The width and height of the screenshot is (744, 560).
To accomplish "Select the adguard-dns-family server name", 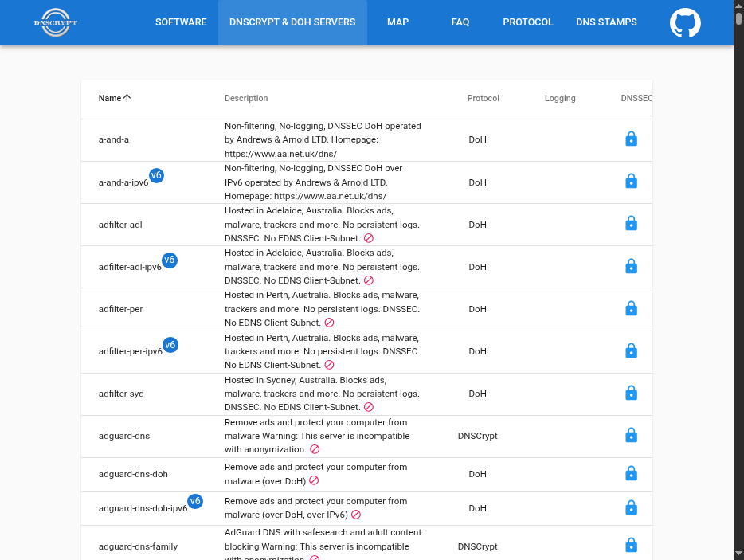I will coord(138,546).
